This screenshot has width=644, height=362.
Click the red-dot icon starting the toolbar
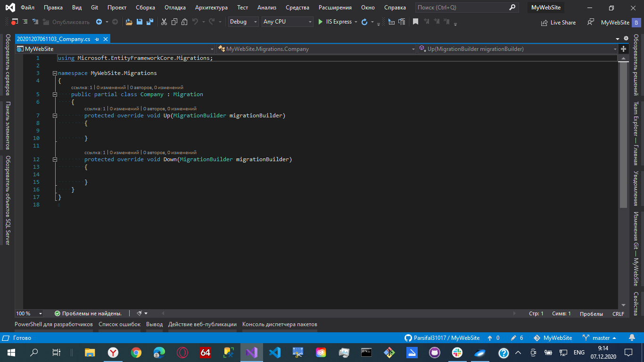(14, 22)
